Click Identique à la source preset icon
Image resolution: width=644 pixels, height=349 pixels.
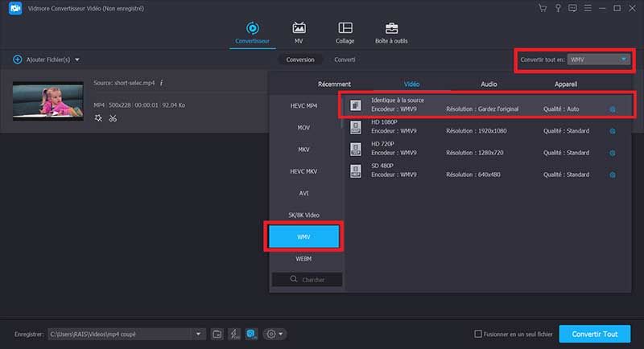(356, 105)
